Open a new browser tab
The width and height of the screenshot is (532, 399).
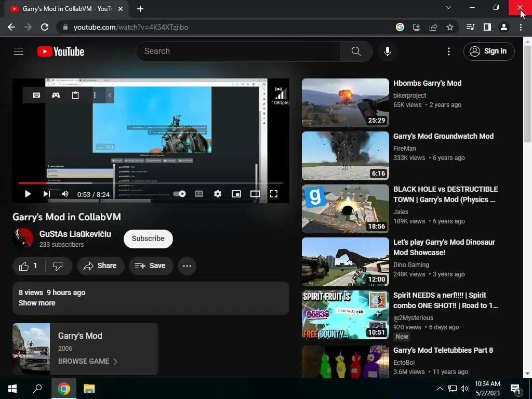tap(140, 9)
